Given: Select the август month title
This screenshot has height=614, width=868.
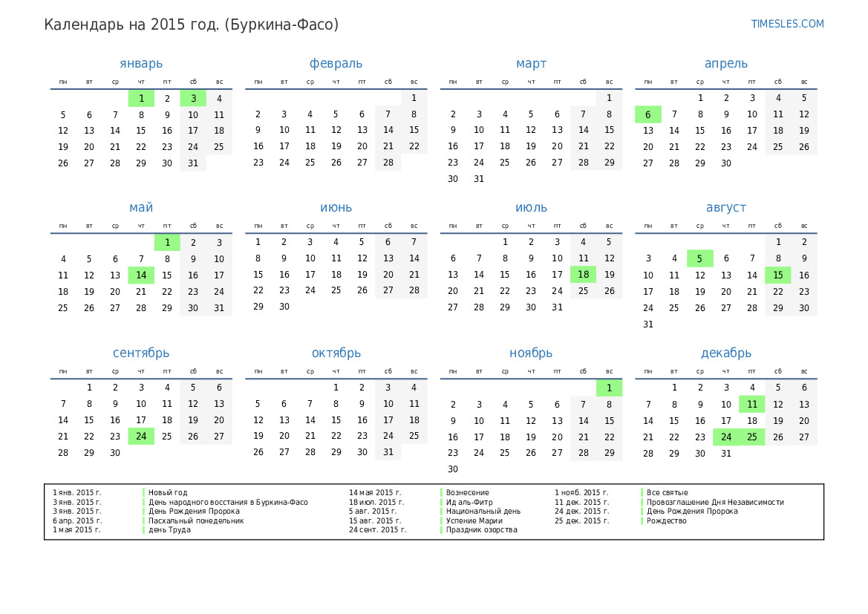Looking at the screenshot, I should click(725, 208).
